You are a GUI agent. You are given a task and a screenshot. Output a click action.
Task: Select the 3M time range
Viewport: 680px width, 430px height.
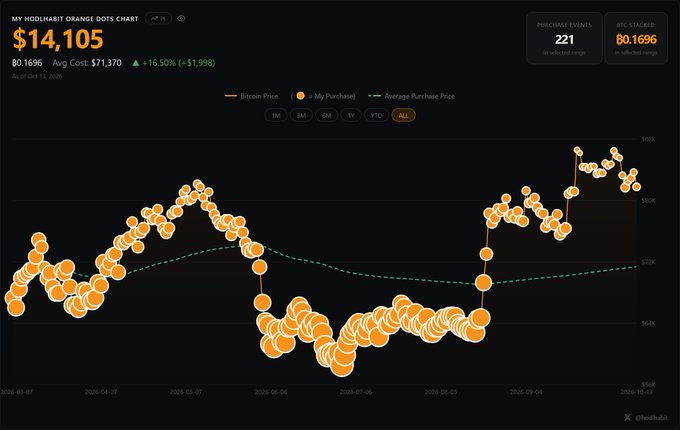click(301, 115)
